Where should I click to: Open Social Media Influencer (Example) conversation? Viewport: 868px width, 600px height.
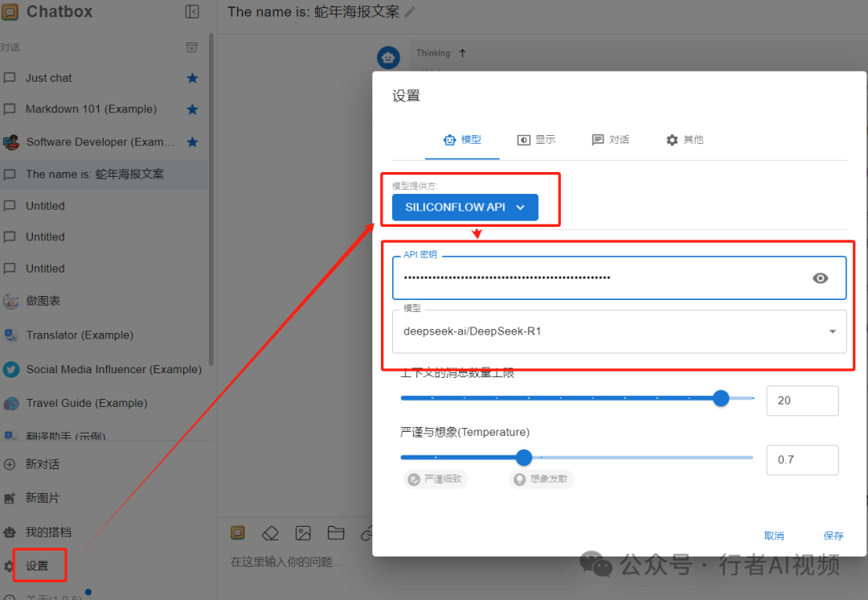click(x=104, y=369)
